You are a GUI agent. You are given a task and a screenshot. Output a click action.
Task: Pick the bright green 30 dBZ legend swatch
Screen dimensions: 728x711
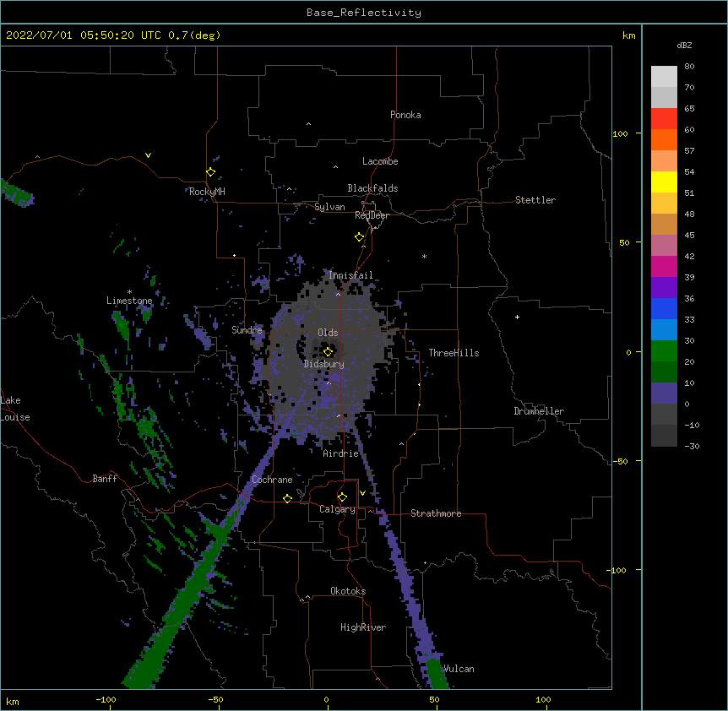coord(664,351)
